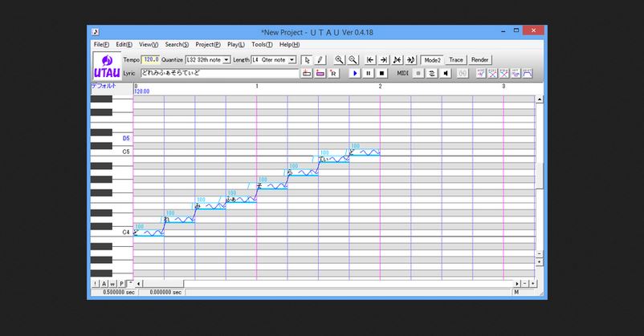This screenshot has width=644, height=336.
Task: Click into the Lyric text field
Action: [x=220, y=73]
